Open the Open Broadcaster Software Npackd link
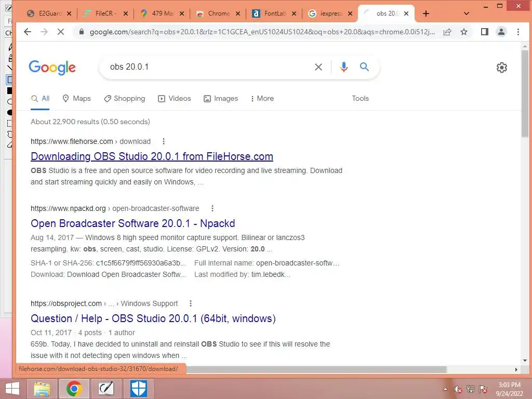The height and width of the screenshot is (399, 532). tap(132, 223)
